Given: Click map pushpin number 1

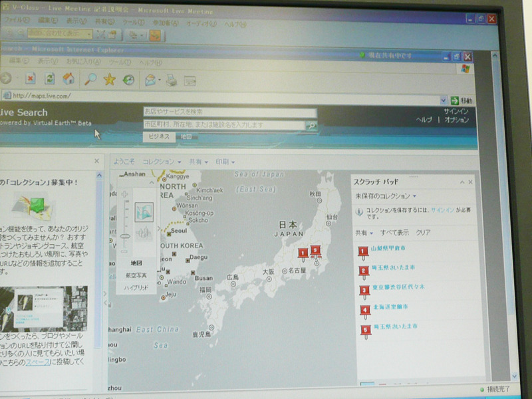Looking at the screenshot, I should pos(303,254).
